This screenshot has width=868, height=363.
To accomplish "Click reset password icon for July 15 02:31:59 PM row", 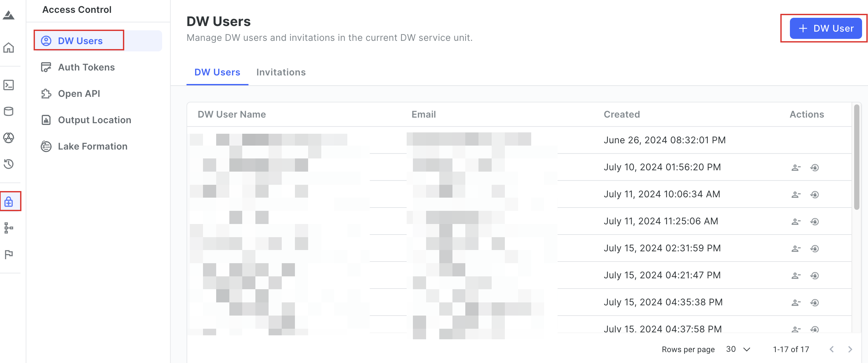I will (x=815, y=248).
